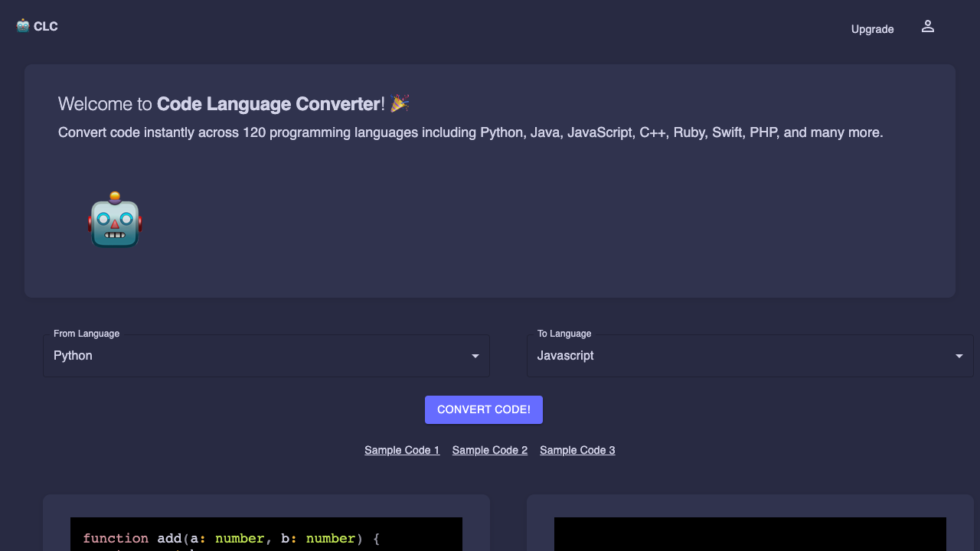The image size is (980, 551).
Task: Load Sample Code 2
Action: 489,450
